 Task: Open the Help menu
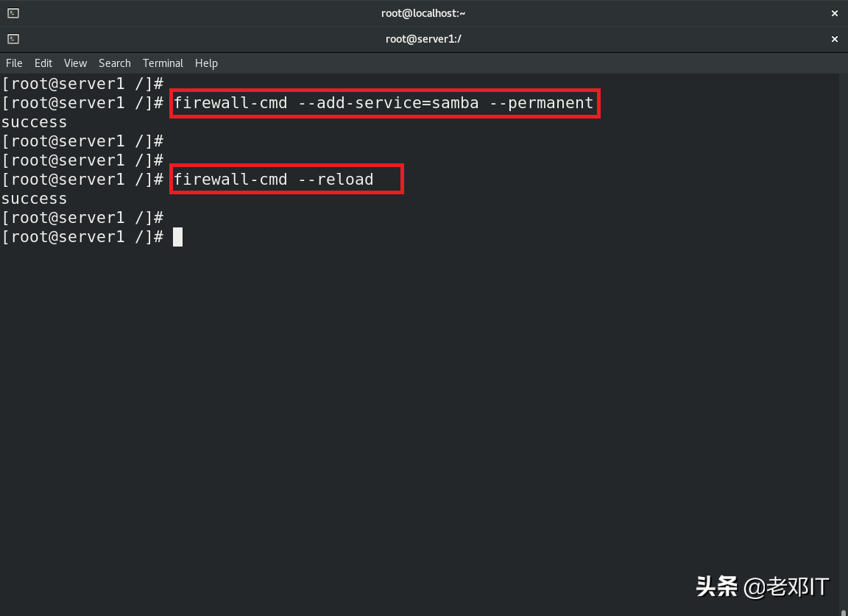coord(206,63)
